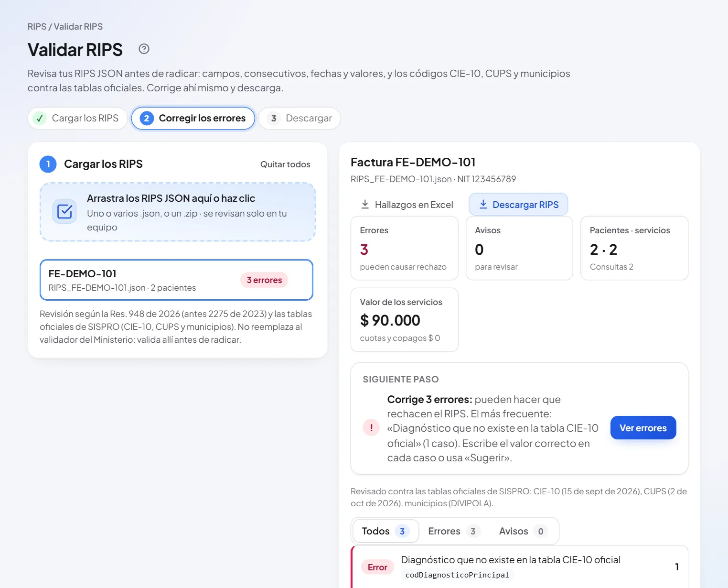This screenshot has width=728, height=588.
Task: Open the help icon beside Validar RIPS
Action: tap(144, 49)
